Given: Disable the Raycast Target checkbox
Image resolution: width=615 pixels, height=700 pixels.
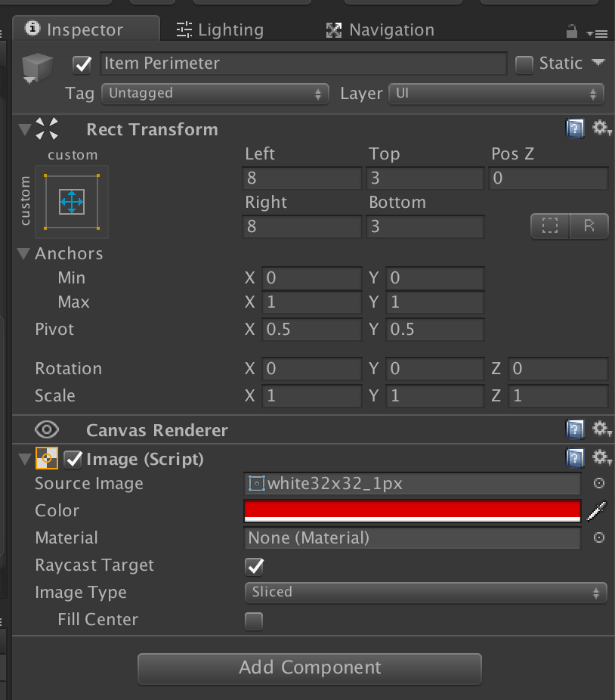Looking at the screenshot, I should click(x=253, y=565).
